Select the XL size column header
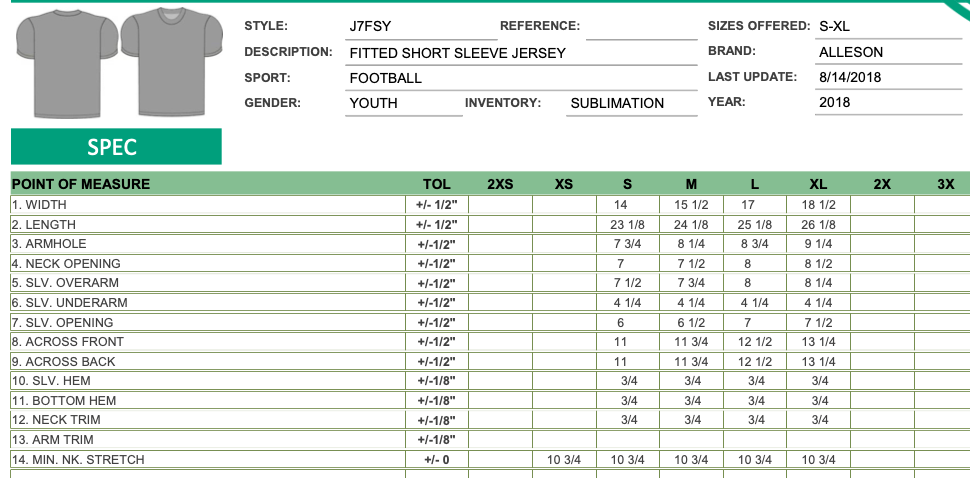This screenshot has height=478, width=970. coord(818,184)
